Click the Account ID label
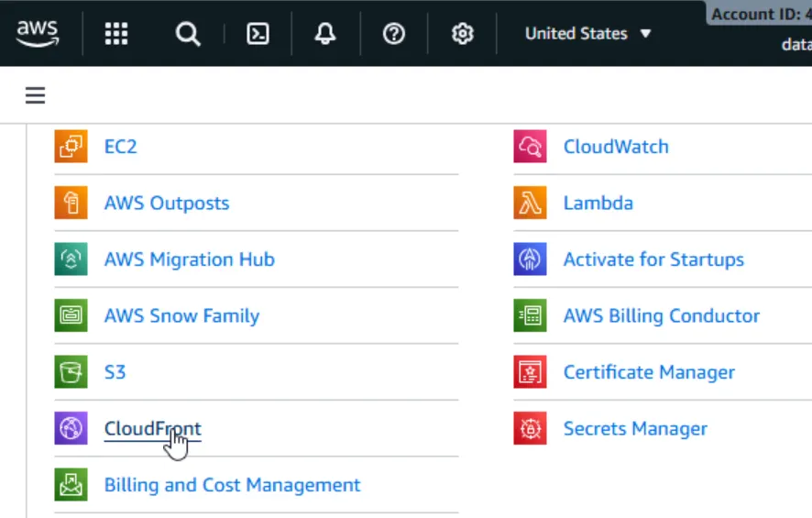 (761, 14)
